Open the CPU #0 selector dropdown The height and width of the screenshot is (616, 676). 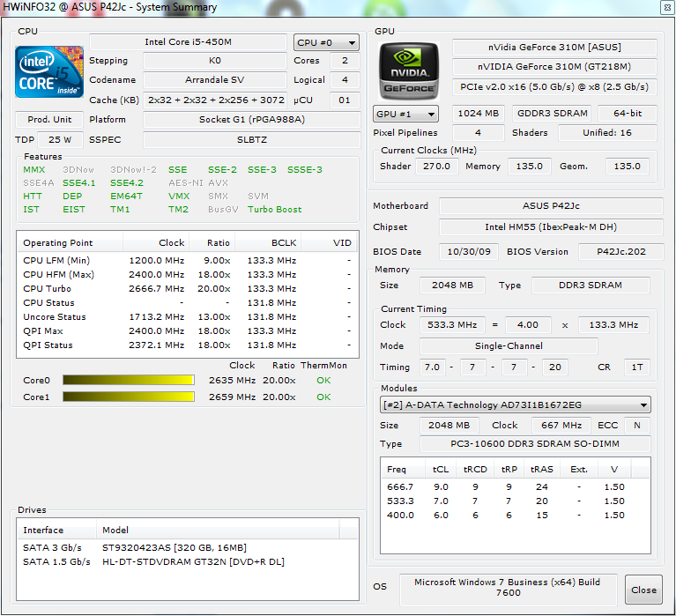click(326, 42)
